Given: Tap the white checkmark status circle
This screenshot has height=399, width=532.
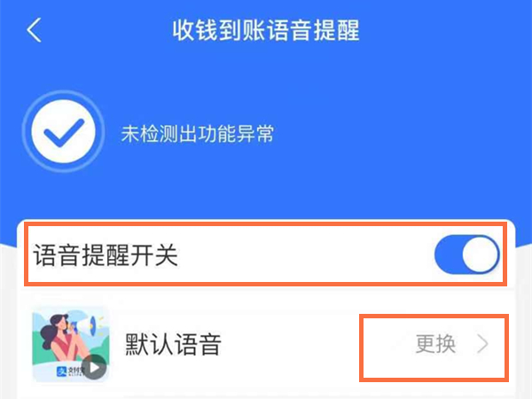Looking at the screenshot, I should tap(64, 131).
